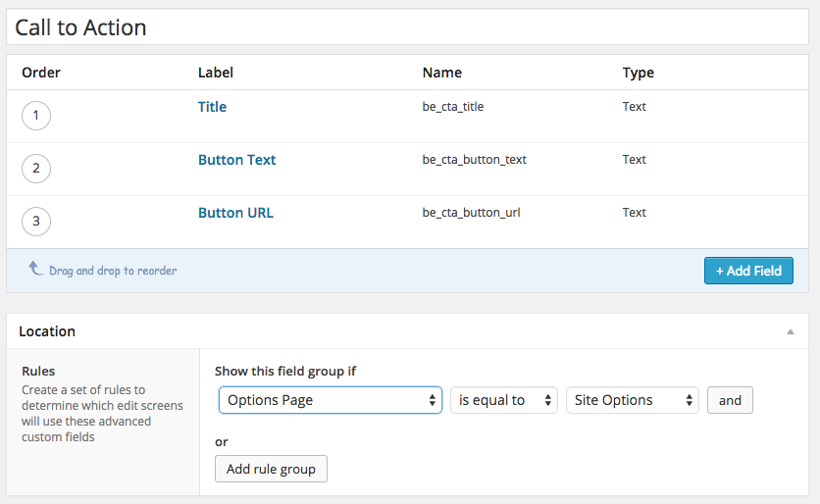
Task: Click the Label column header
Action: pyautogui.click(x=216, y=73)
